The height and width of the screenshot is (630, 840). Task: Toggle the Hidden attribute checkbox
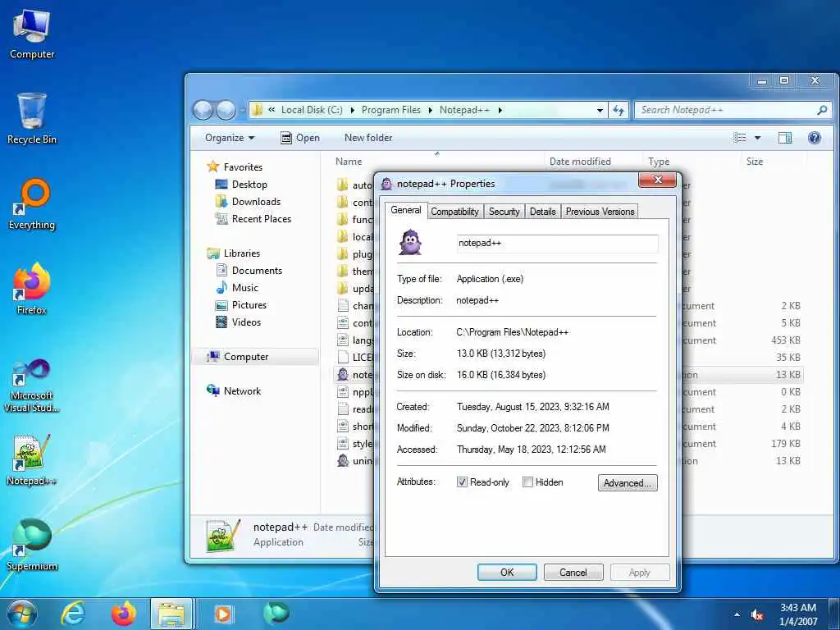click(x=527, y=482)
